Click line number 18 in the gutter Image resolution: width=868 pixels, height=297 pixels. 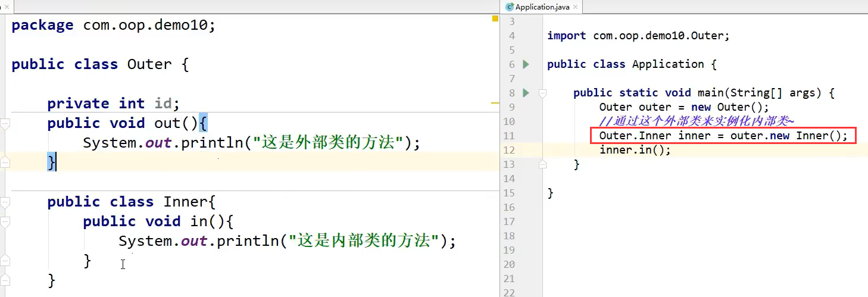coord(509,236)
